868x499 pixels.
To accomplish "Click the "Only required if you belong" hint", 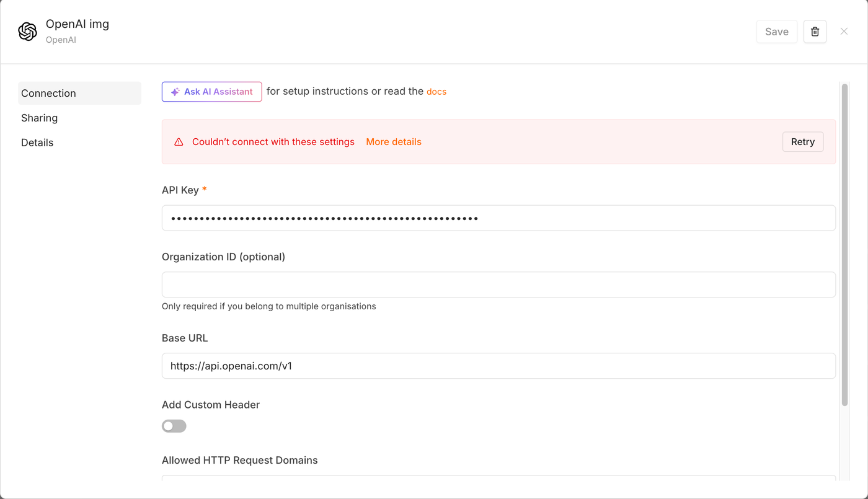I will tap(269, 306).
